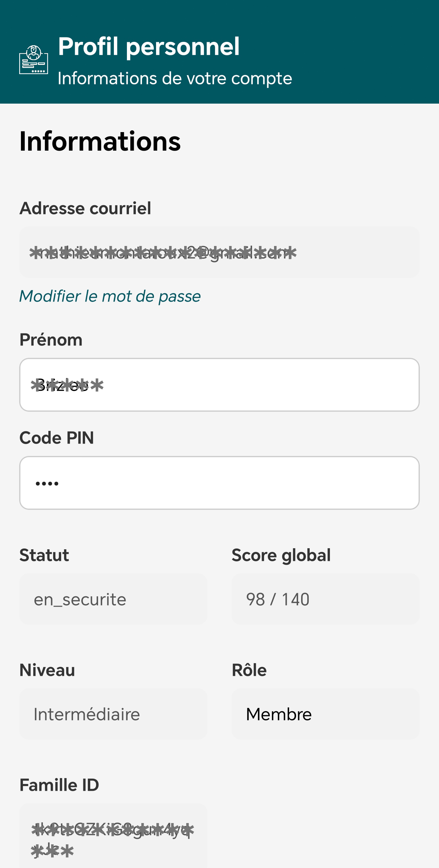
Task: Select the masked Famille ID field
Action: click(x=114, y=836)
